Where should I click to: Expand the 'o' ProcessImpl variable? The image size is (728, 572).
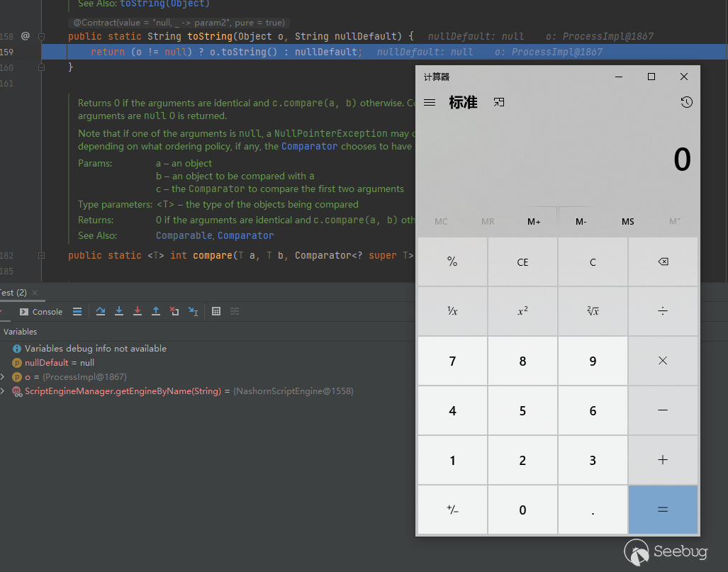pyautogui.click(x=3, y=376)
